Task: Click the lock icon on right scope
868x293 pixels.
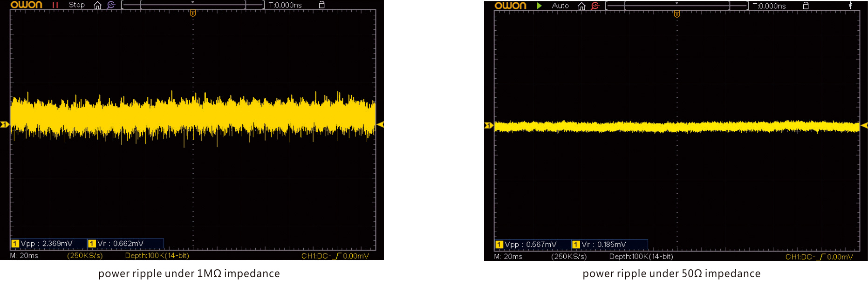Action: [x=806, y=6]
